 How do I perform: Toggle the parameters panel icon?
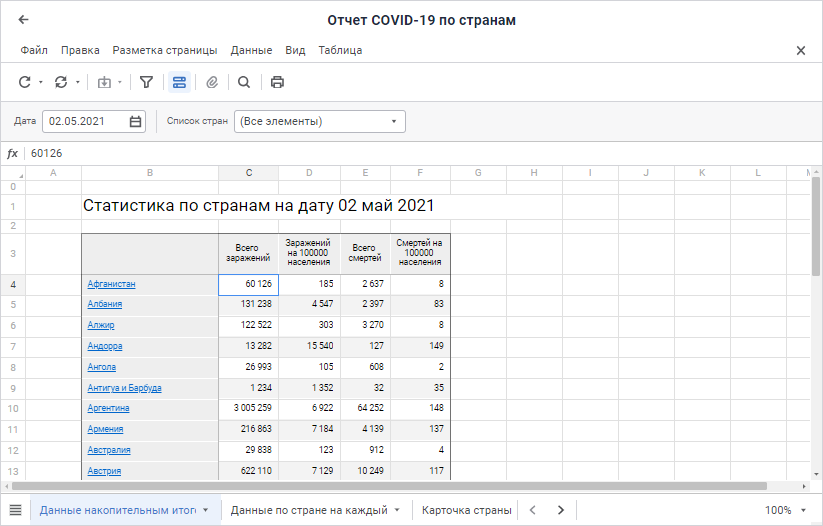(180, 82)
